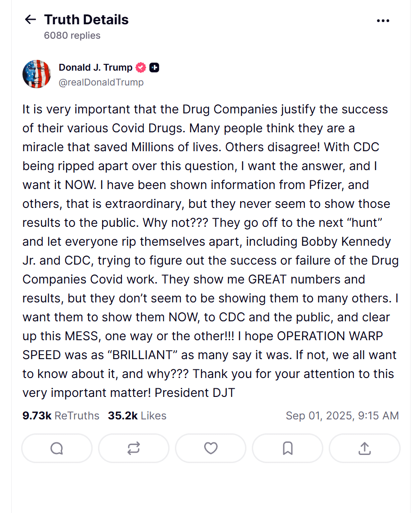This screenshot has height=513, width=420.
Task: View the 35.2k Likes list
Action: [137, 416]
